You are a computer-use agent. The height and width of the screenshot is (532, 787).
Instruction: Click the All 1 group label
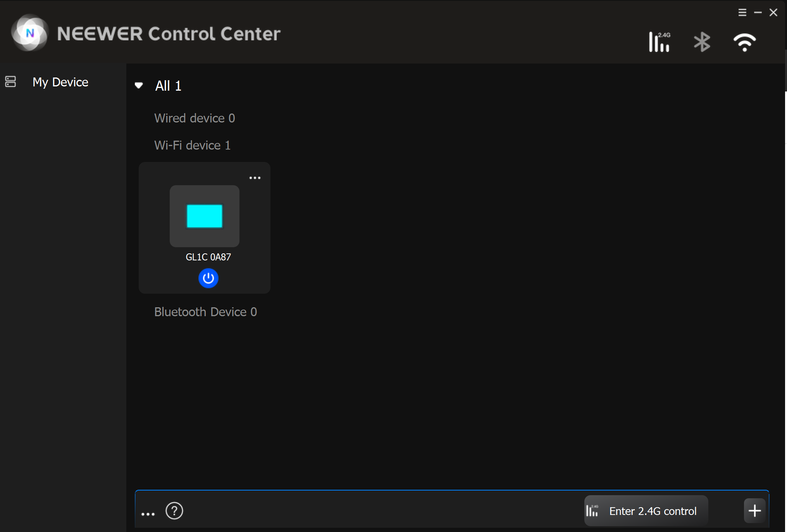168,86
